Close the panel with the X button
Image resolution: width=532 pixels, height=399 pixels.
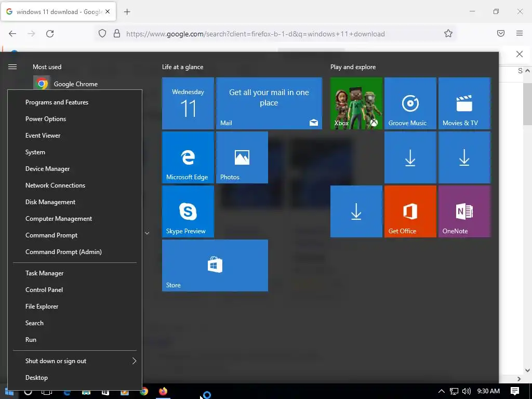pos(520,54)
